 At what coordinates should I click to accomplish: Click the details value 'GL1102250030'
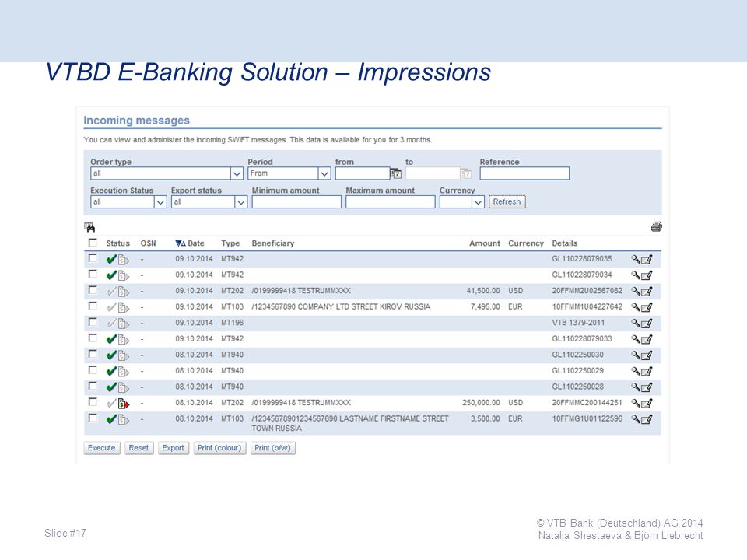[578, 355]
